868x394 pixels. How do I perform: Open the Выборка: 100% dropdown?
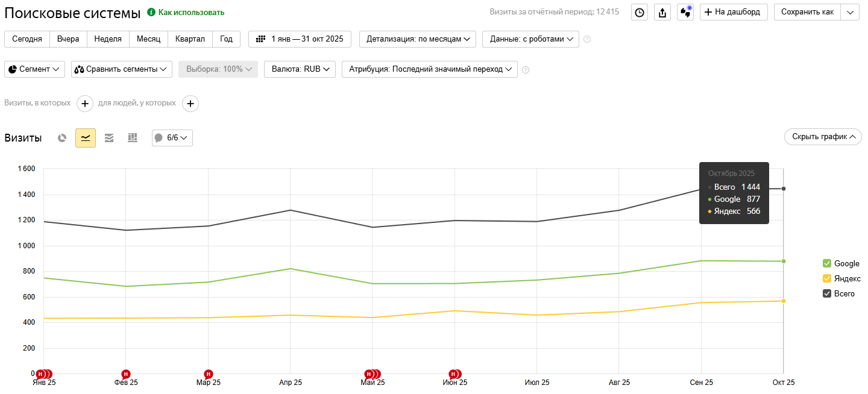[218, 69]
